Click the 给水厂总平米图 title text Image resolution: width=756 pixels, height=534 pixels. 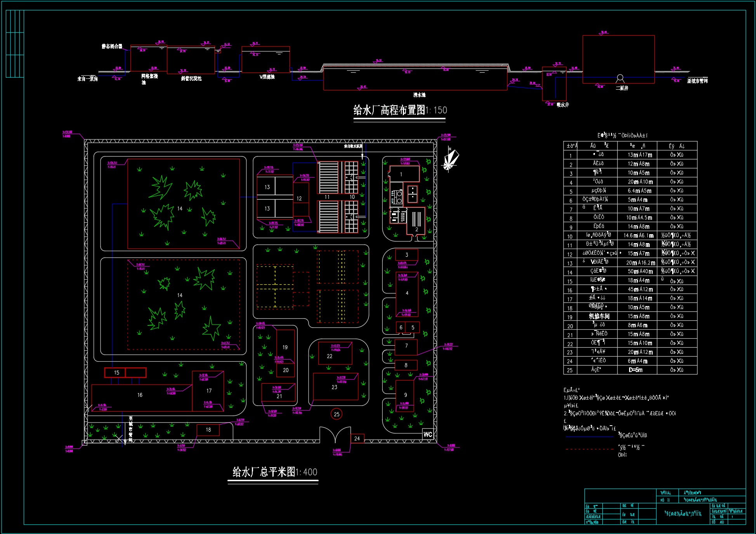(x=264, y=472)
